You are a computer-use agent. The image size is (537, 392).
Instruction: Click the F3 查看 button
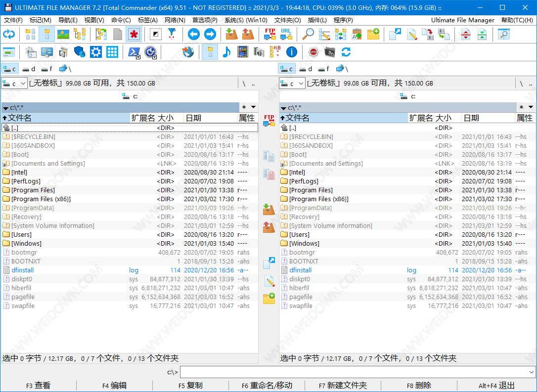[x=39, y=386]
